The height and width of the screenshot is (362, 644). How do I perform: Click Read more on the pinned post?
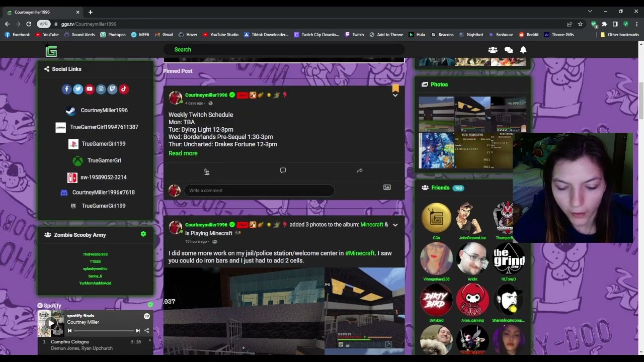click(183, 153)
